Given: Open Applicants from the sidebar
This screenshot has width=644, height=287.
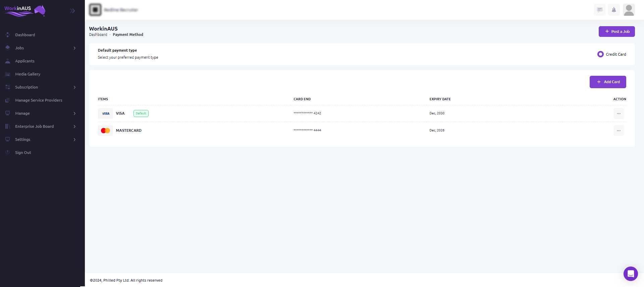Looking at the screenshot, I should [25, 61].
